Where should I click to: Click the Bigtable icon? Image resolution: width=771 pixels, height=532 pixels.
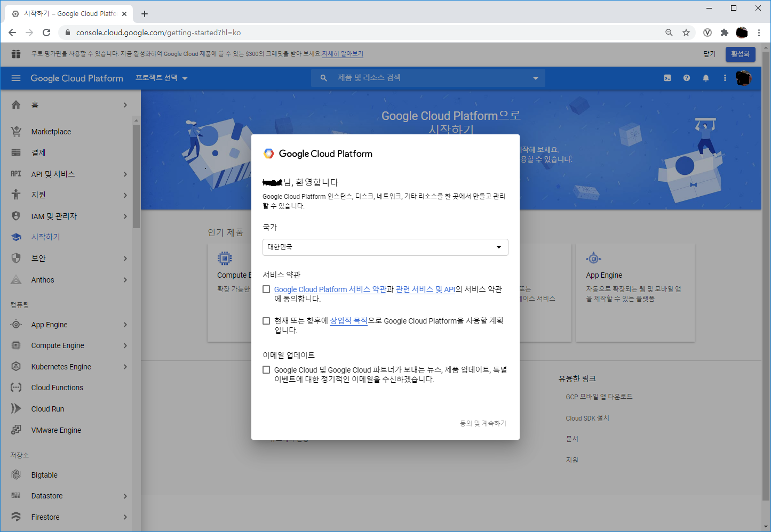[16, 474]
